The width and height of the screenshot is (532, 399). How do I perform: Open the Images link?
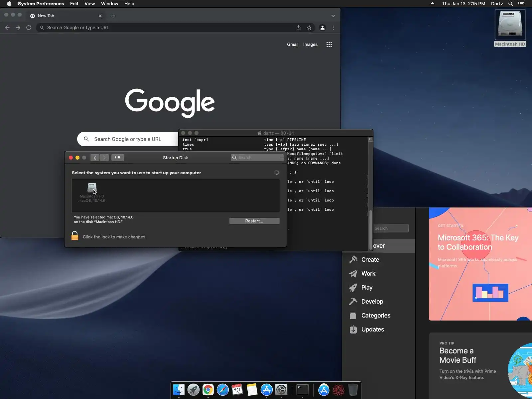pos(310,45)
